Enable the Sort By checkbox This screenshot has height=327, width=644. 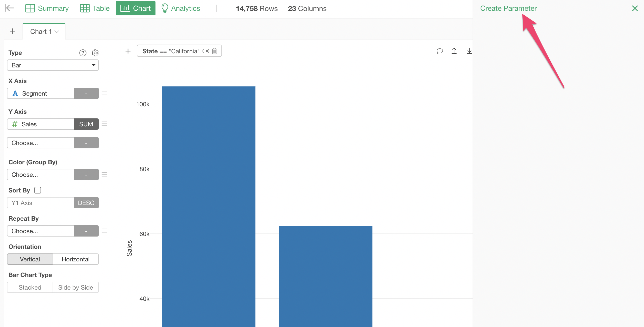[x=38, y=190]
